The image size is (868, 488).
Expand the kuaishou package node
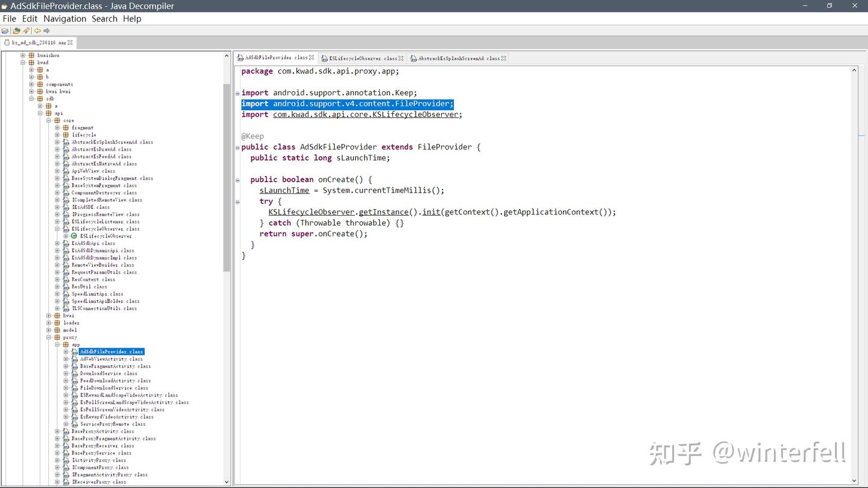[x=23, y=55]
